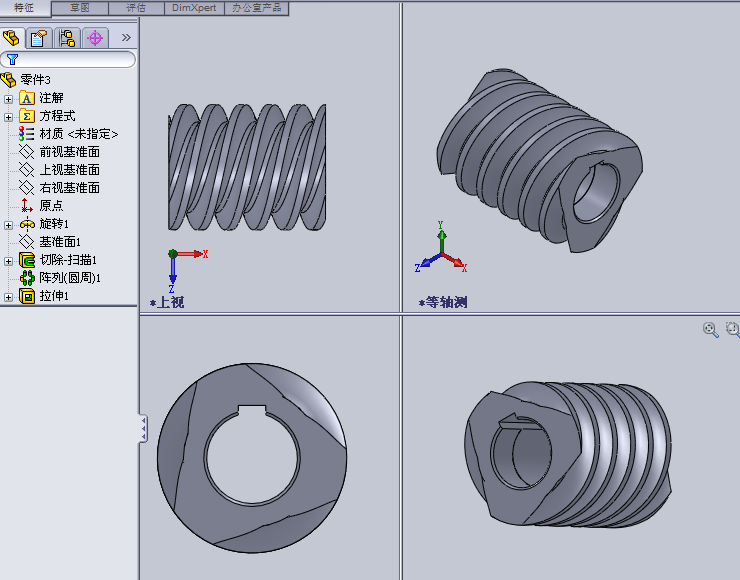Click the 材质 material icon

pos(26,134)
